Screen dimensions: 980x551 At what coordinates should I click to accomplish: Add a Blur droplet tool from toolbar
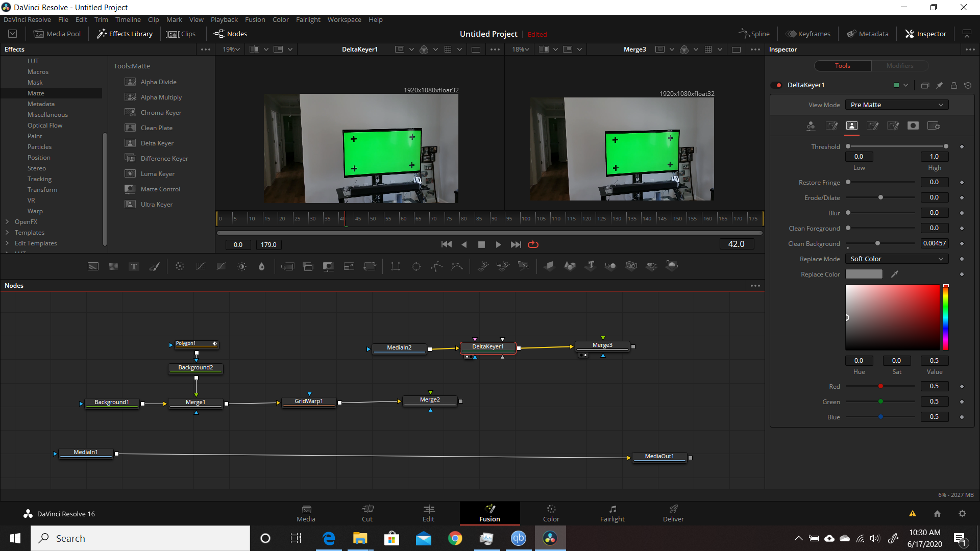click(262, 266)
